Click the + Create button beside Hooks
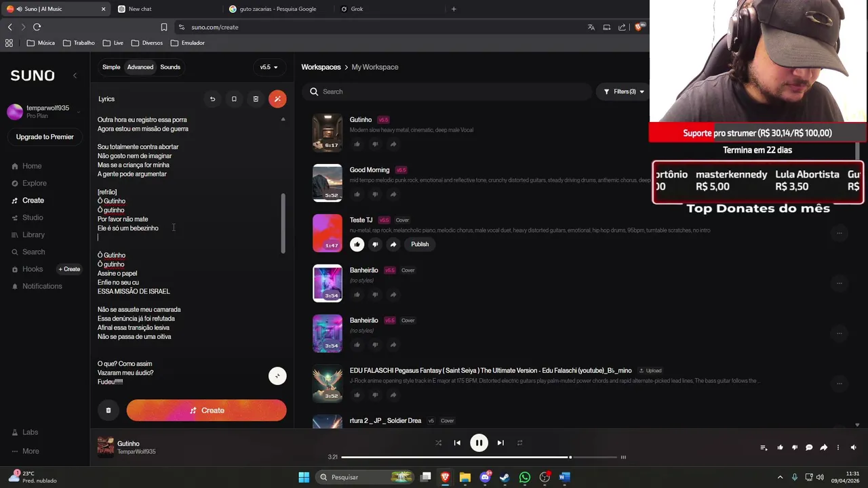The width and height of the screenshot is (868, 488). coord(69,269)
